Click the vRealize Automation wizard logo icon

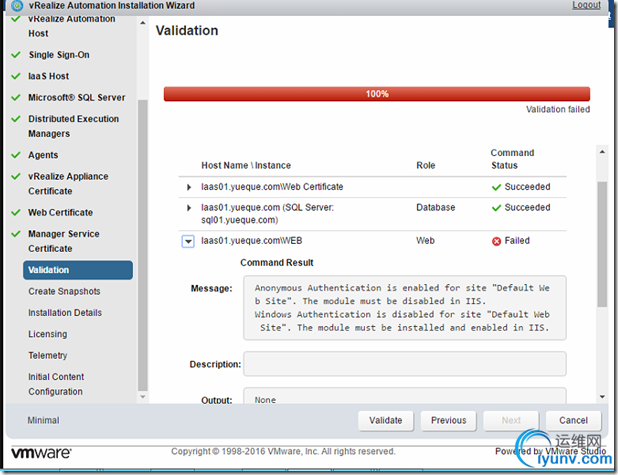tap(17, 6)
